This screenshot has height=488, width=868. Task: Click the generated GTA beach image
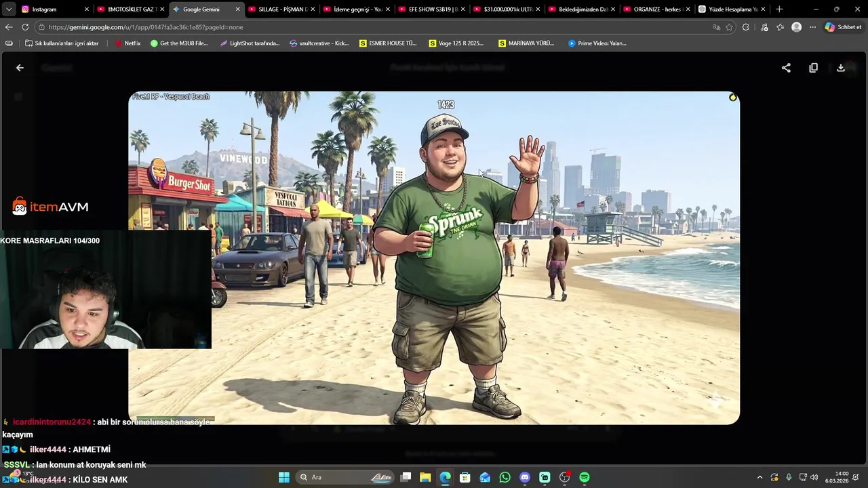point(434,258)
